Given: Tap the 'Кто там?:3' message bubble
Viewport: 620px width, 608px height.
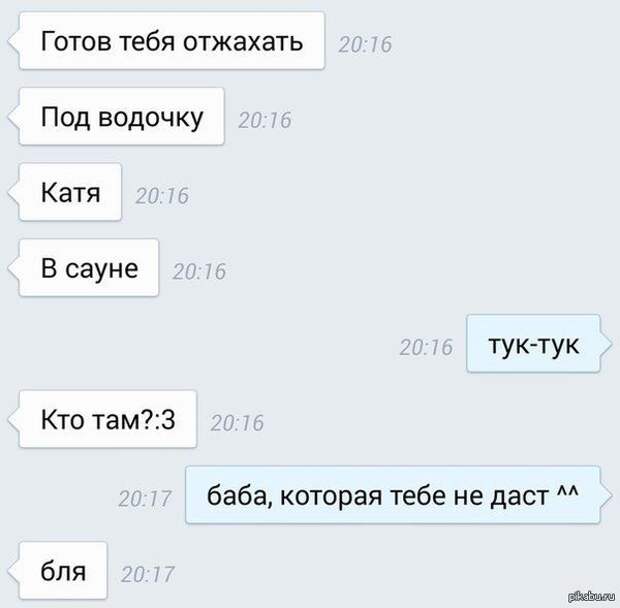Looking at the screenshot, I should (108, 419).
